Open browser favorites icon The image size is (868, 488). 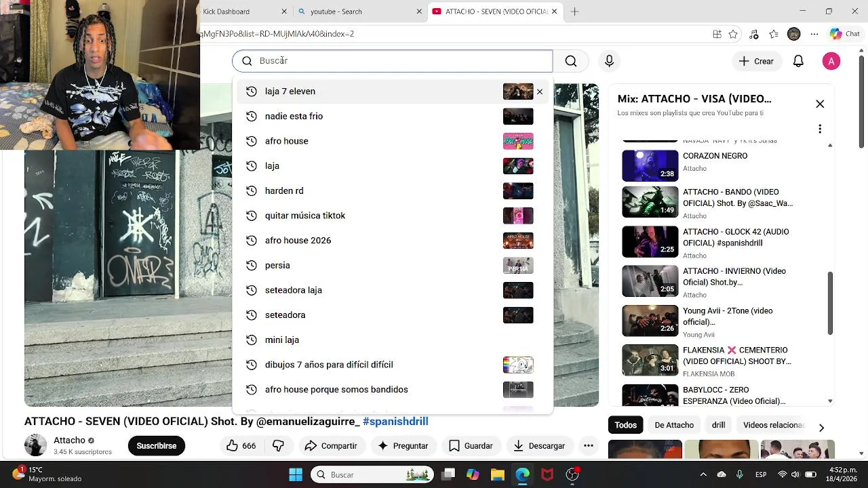[774, 34]
